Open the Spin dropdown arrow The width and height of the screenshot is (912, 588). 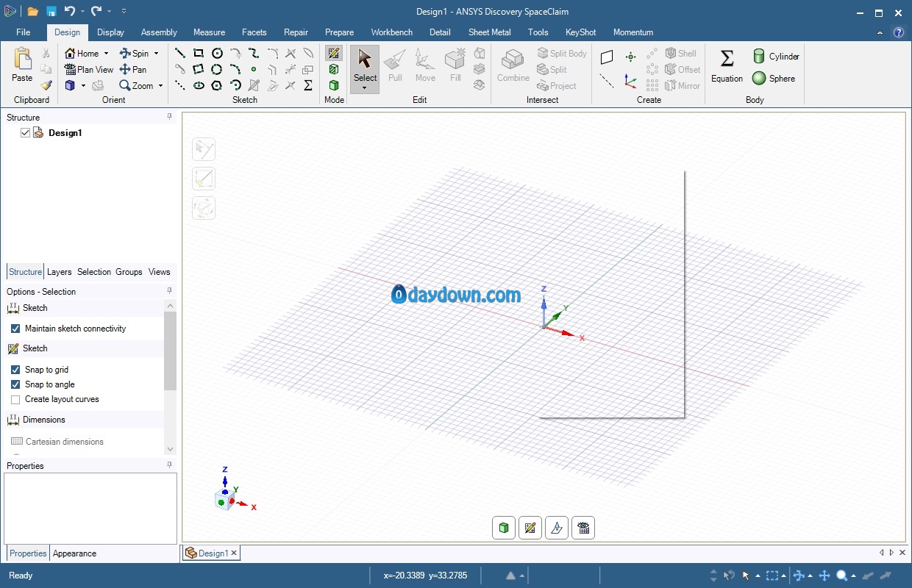tap(156, 54)
